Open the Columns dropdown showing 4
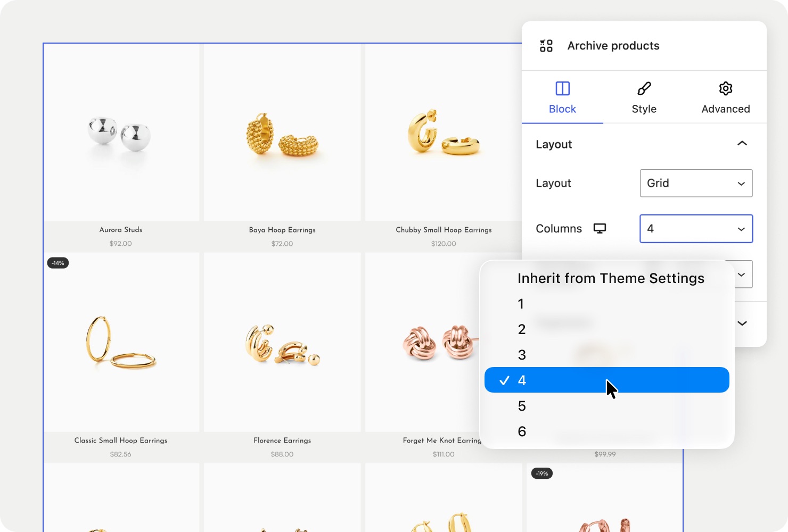Viewport: 788px width, 532px height. pos(696,229)
